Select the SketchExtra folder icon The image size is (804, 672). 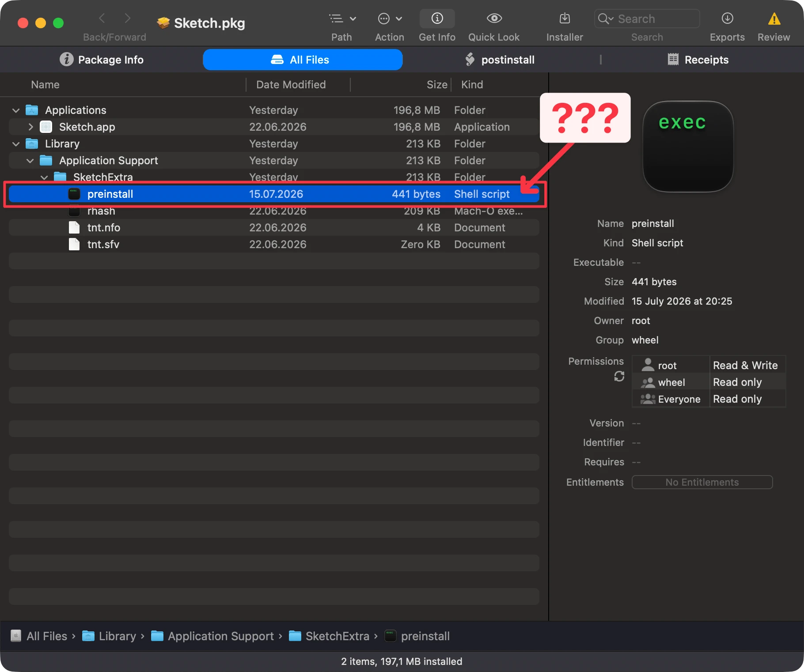click(x=60, y=177)
